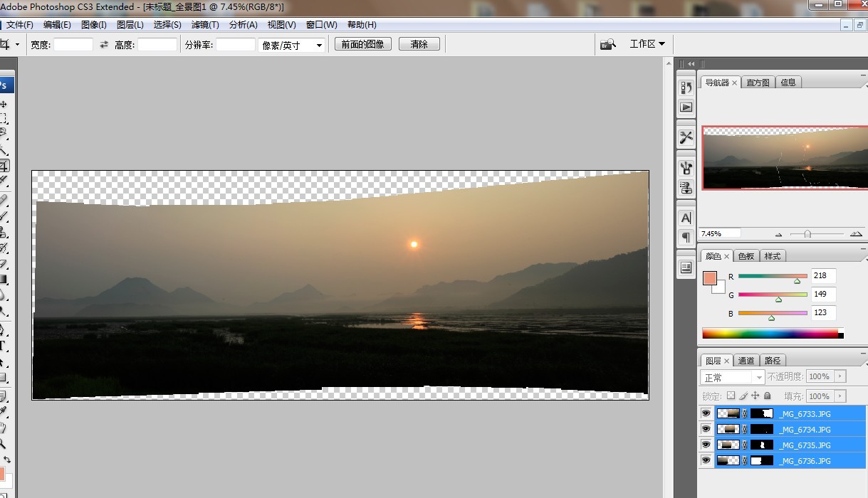This screenshot has height=498, width=868.
Task: Zoom out using navigator small mountain icon
Action: click(x=778, y=234)
